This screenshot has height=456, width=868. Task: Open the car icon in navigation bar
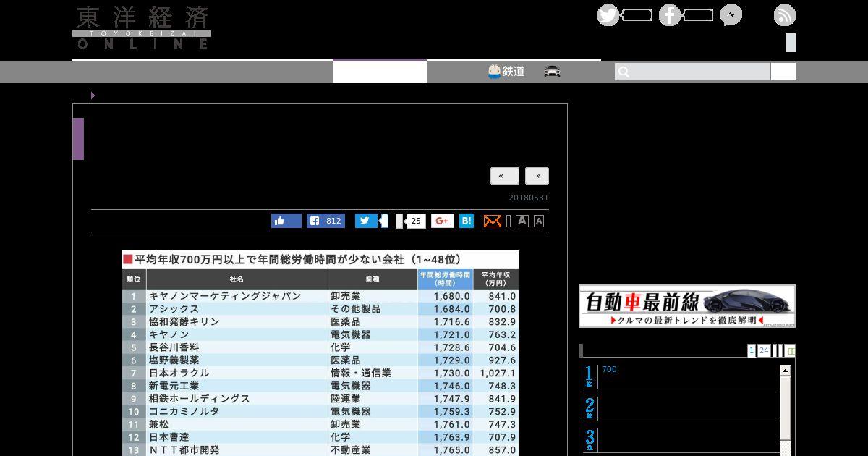(x=553, y=72)
